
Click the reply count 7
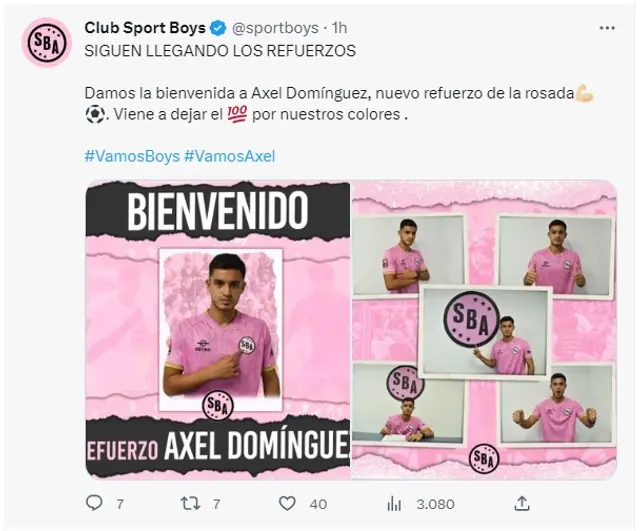point(120,504)
